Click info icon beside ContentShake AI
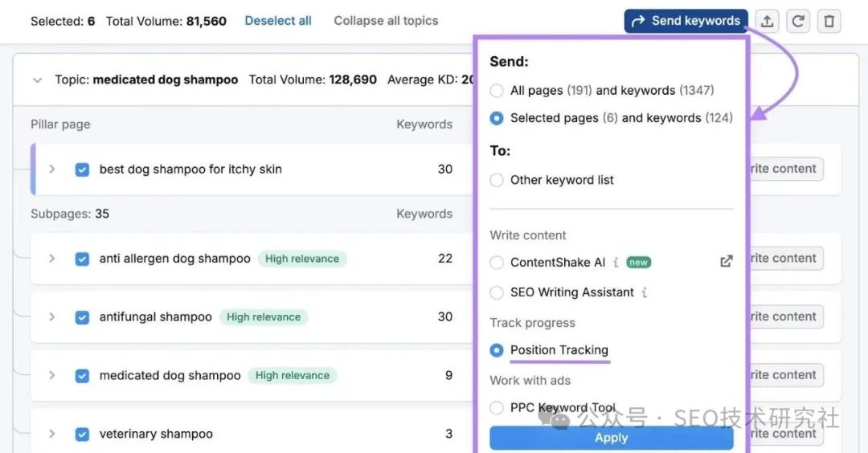This screenshot has width=868, height=453. click(616, 263)
